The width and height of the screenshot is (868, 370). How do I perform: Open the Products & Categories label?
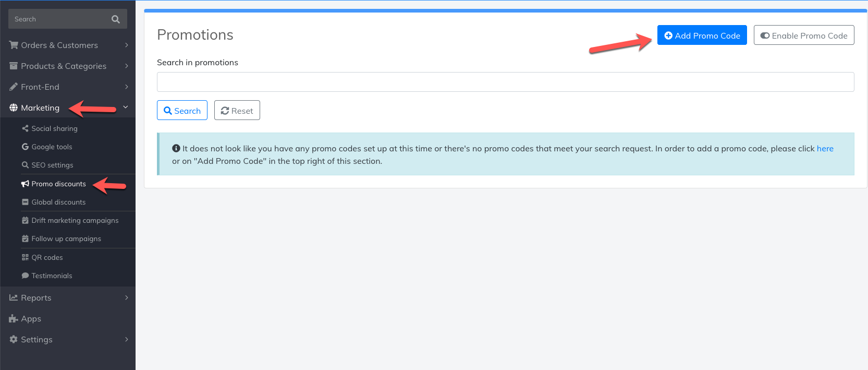click(x=64, y=66)
